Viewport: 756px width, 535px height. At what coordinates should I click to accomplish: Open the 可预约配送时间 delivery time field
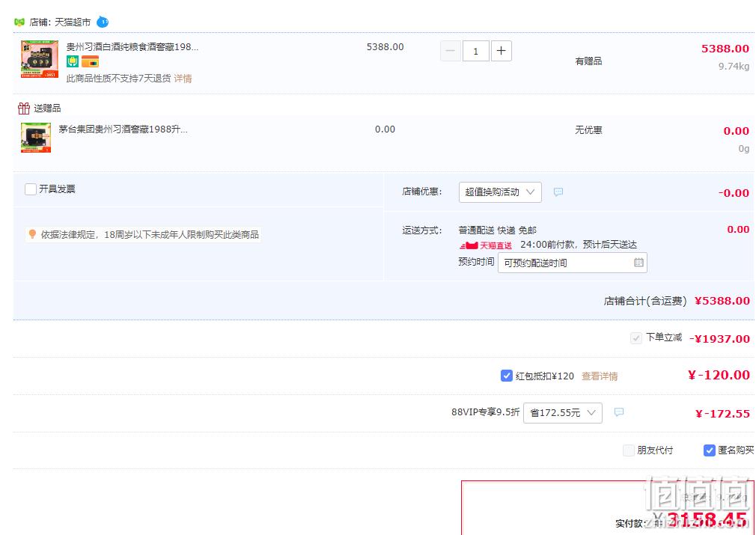[573, 263]
